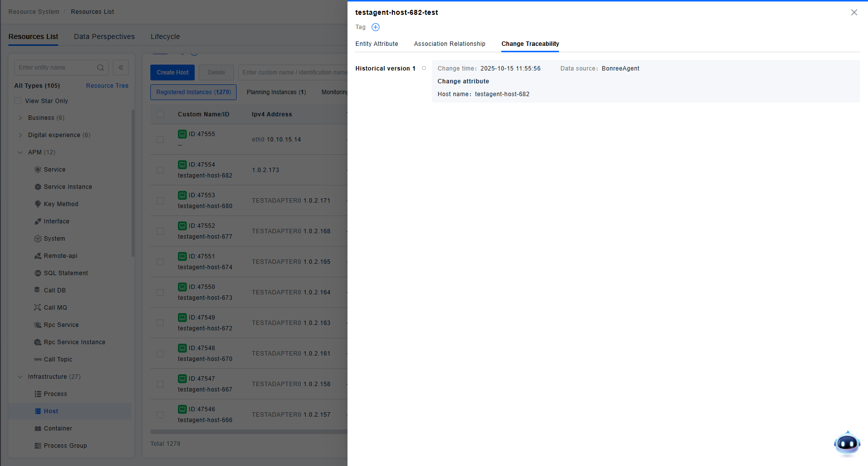Click the add Tag plus icon
The height and width of the screenshot is (466, 868).
tap(376, 27)
